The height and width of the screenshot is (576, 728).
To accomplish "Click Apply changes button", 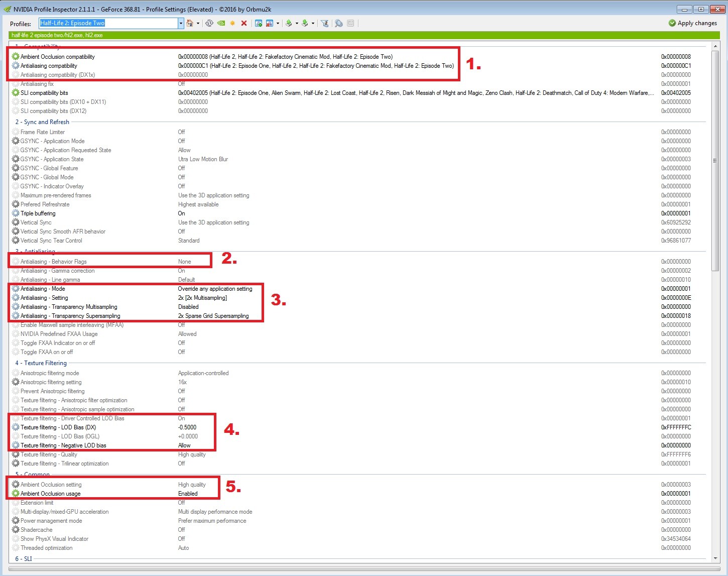I will [693, 23].
